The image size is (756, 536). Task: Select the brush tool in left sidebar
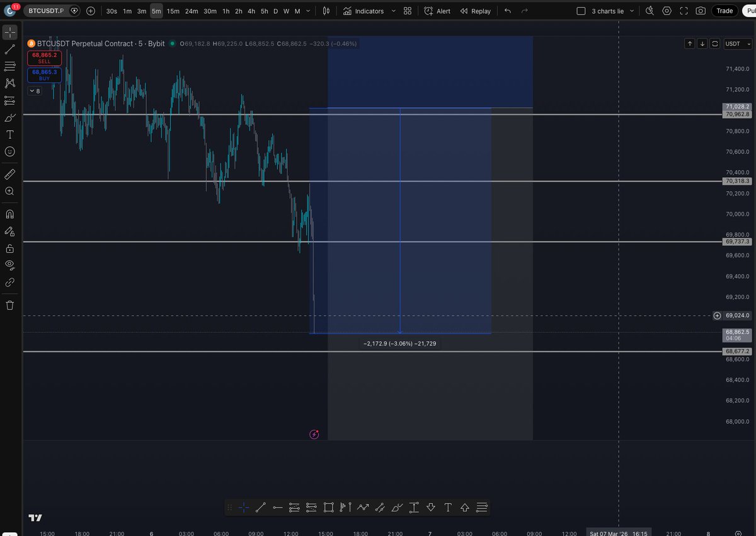10,117
